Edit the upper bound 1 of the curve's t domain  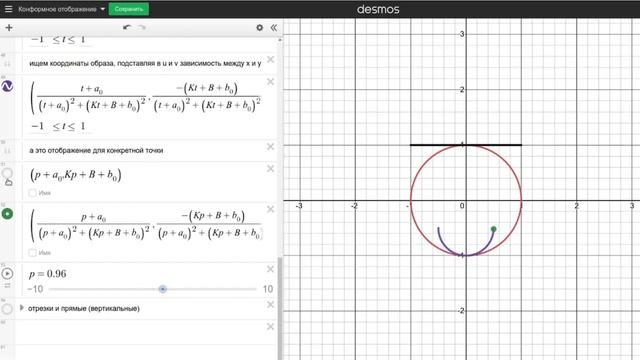pyautogui.click(x=83, y=127)
